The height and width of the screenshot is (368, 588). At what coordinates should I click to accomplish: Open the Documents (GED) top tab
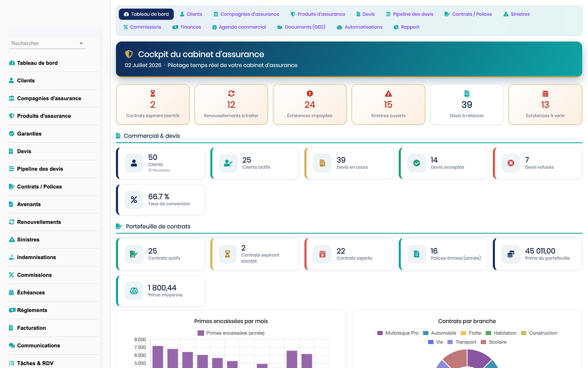click(301, 27)
